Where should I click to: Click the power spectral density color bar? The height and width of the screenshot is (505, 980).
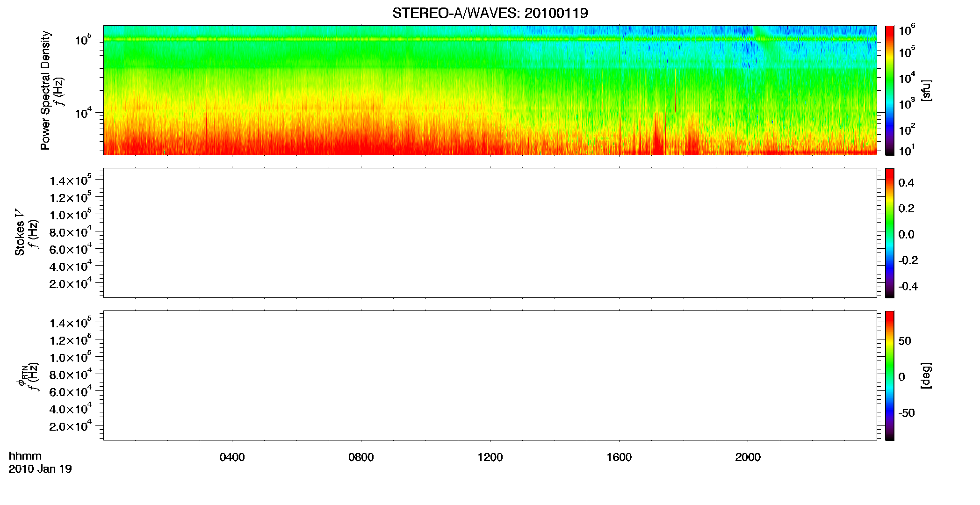(889, 90)
